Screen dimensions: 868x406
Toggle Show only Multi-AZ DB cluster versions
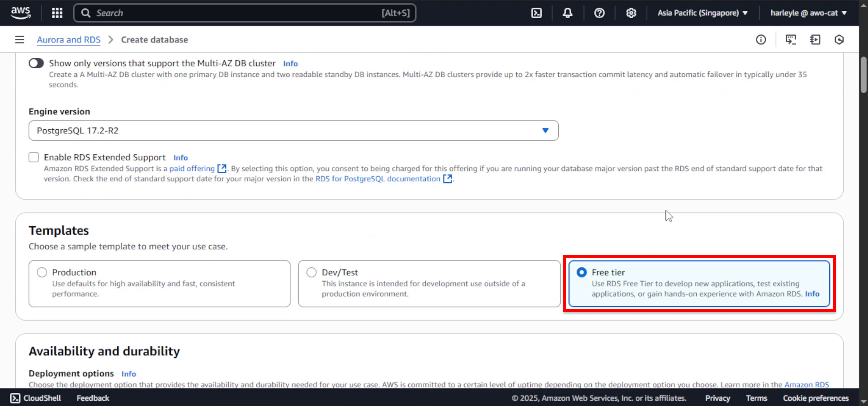pyautogui.click(x=36, y=63)
